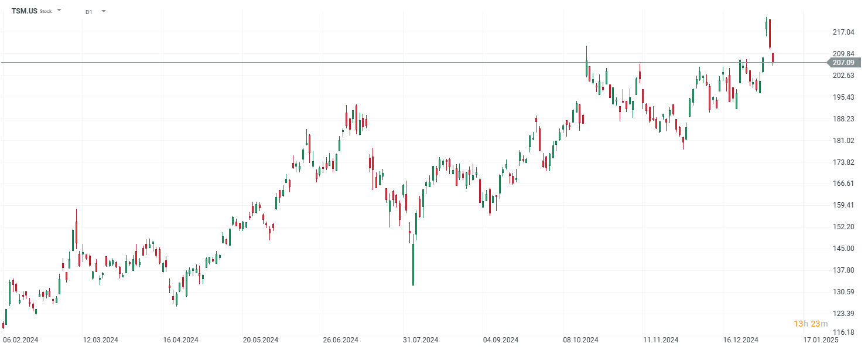The image size is (868, 350).
Task: Click the 12.03.2024 date axis label
Action: click(x=100, y=340)
